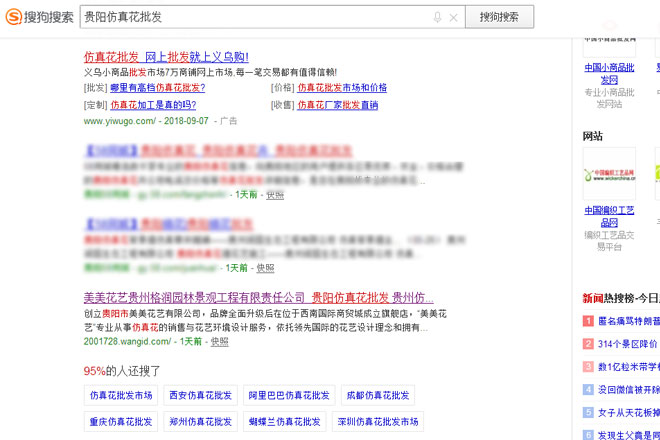
Task: Open 快照 for first blurred result
Action: pos(275,195)
